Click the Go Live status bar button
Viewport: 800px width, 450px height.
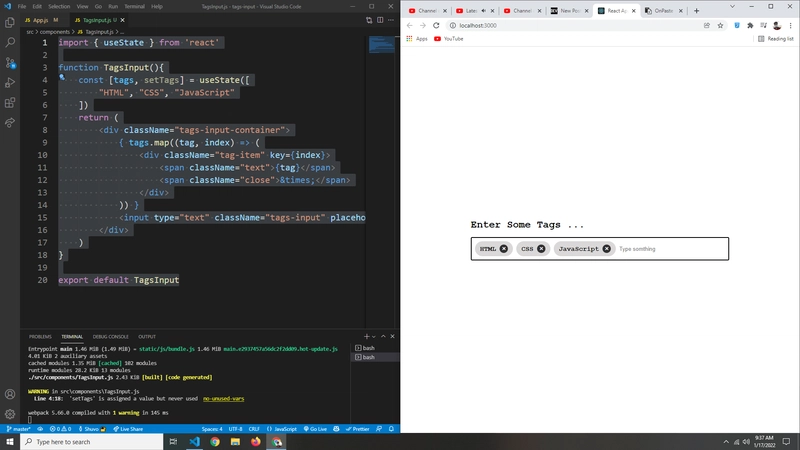pyautogui.click(x=315, y=429)
